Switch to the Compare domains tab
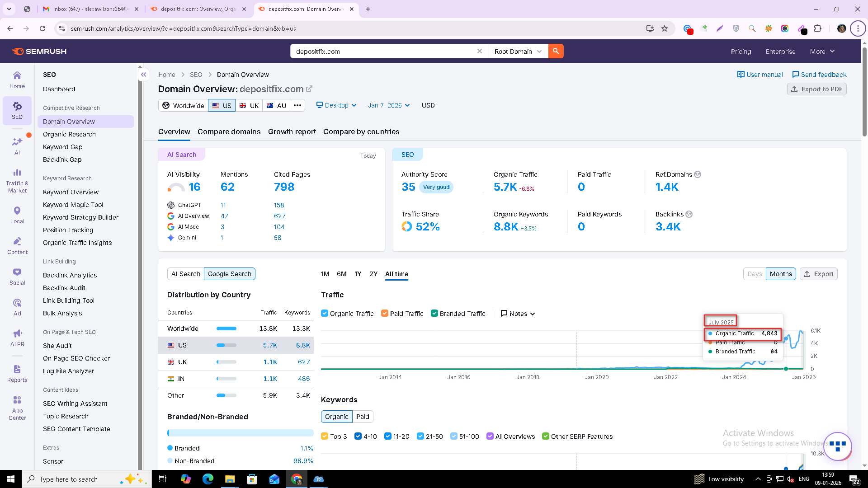Image resolution: width=868 pixels, height=488 pixels. point(229,132)
